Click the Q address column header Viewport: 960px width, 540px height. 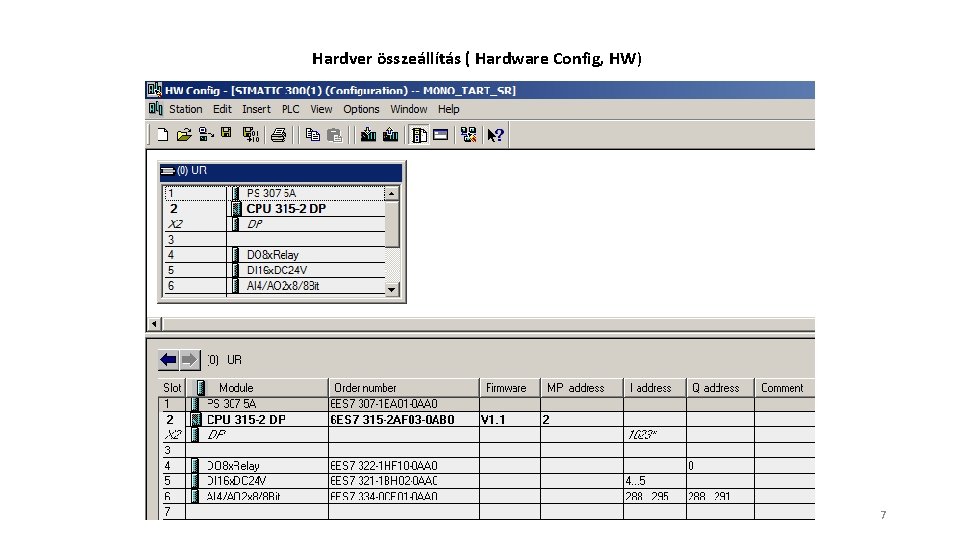(720, 388)
